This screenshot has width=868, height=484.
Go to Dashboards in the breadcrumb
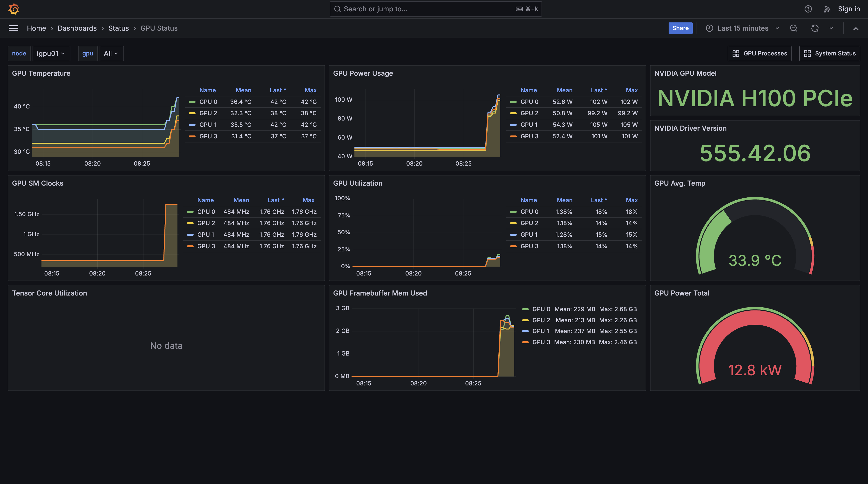pos(77,28)
